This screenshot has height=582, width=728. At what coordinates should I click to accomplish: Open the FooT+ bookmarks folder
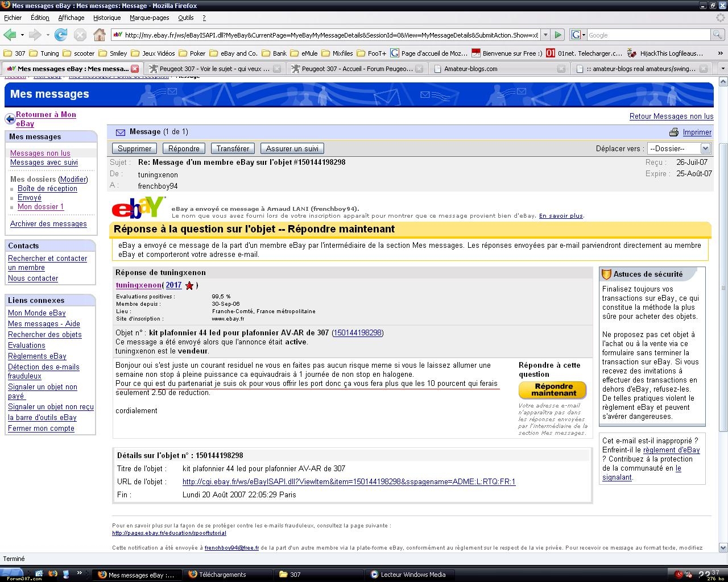(371, 53)
